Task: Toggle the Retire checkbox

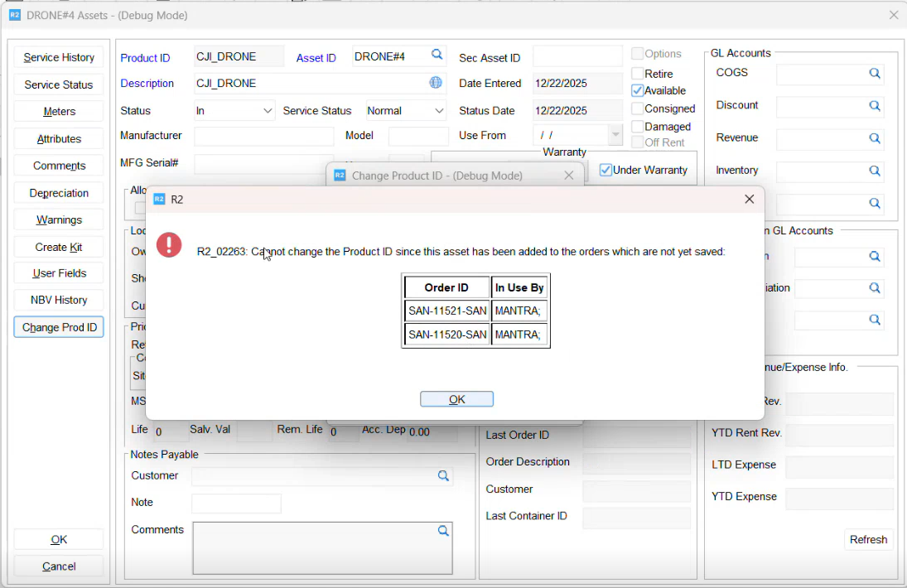Action: click(x=638, y=74)
